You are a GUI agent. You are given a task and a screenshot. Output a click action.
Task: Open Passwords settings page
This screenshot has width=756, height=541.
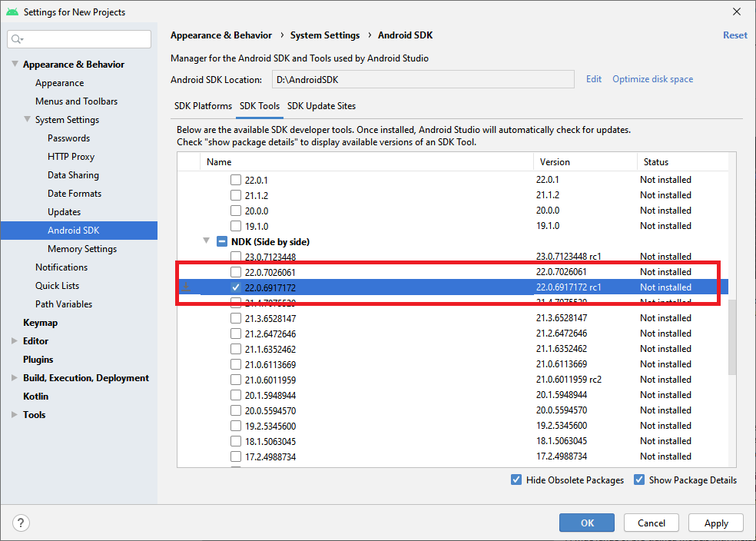[68, 138]
